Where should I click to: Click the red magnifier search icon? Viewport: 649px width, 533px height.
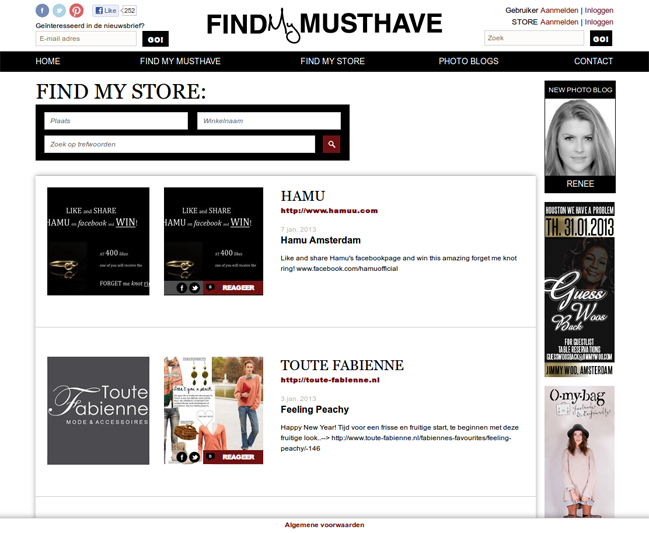tap(332, 144)
